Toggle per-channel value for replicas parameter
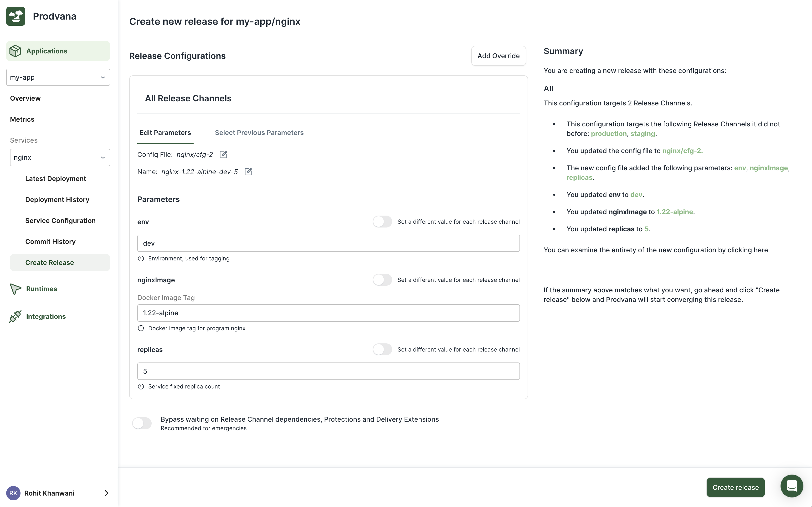This screenshot has height=507, width=812. tap(382, 349)
